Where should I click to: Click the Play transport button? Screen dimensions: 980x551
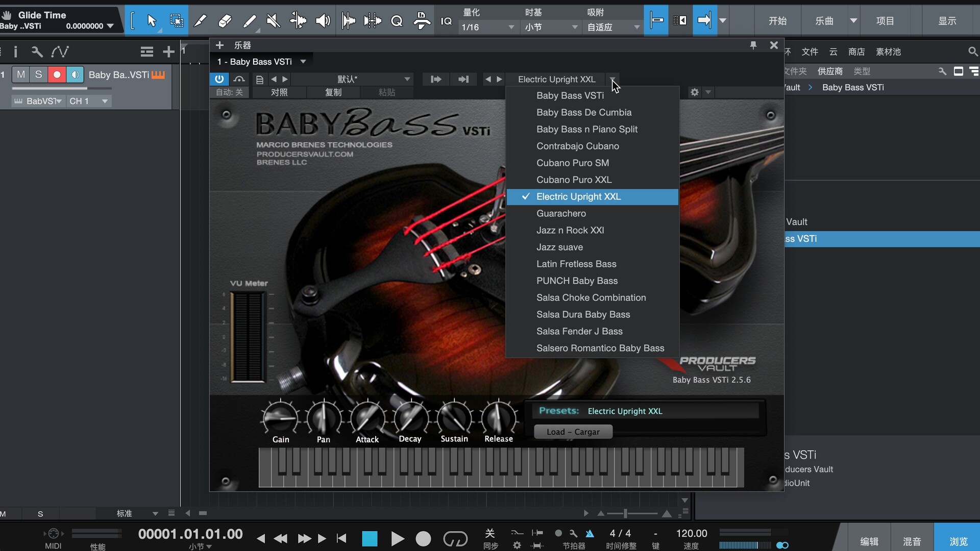click(397, 539)
